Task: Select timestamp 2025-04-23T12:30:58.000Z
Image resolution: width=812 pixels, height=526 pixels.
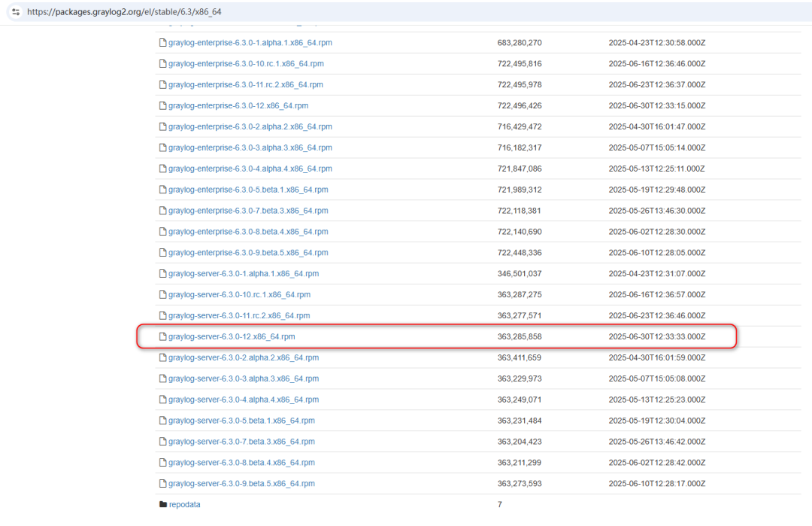Action: (x=656, y=42)
